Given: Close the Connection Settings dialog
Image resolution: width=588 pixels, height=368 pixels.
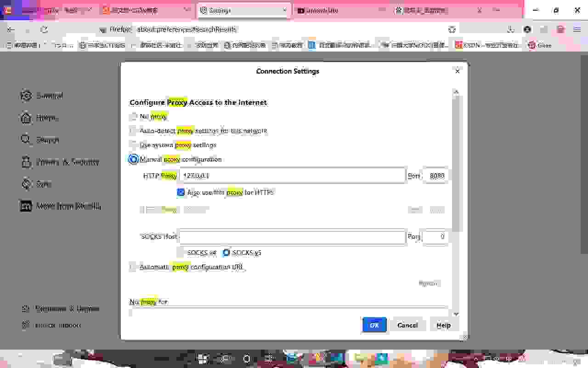Looking at the screenshot, I should [457, 71].
